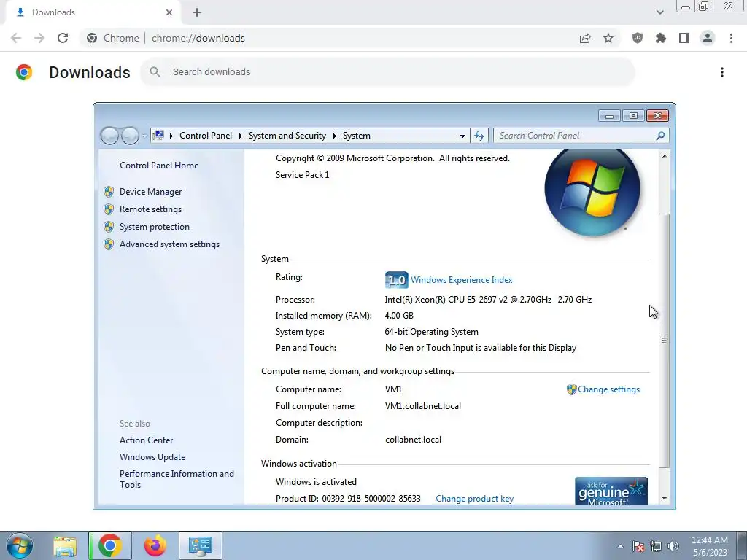The width and height of the screenshot is (747, 560).
Task: Click the network tray icon
Action: pyautogui.click(x=656, y=546)
